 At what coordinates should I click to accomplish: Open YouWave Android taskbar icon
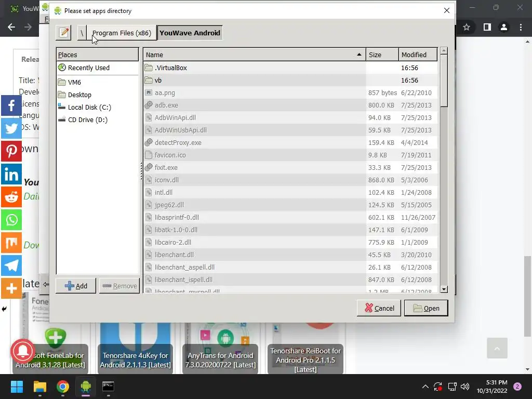pyautogui.click(x=86, y=387)
